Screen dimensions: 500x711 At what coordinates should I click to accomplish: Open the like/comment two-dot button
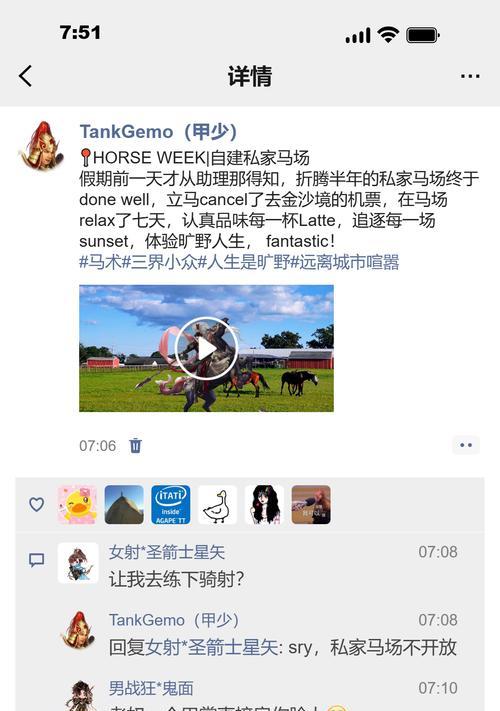tap(466, 445)
